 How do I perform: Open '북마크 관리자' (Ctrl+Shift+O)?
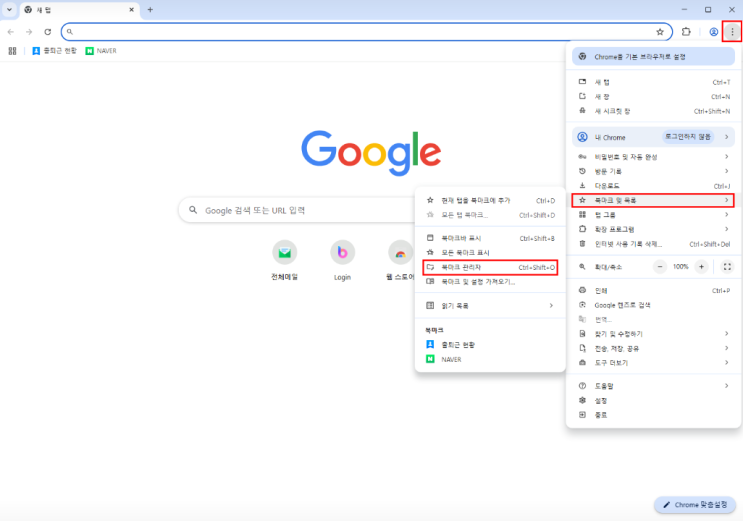pyautogui.click(x=490, y=267)
